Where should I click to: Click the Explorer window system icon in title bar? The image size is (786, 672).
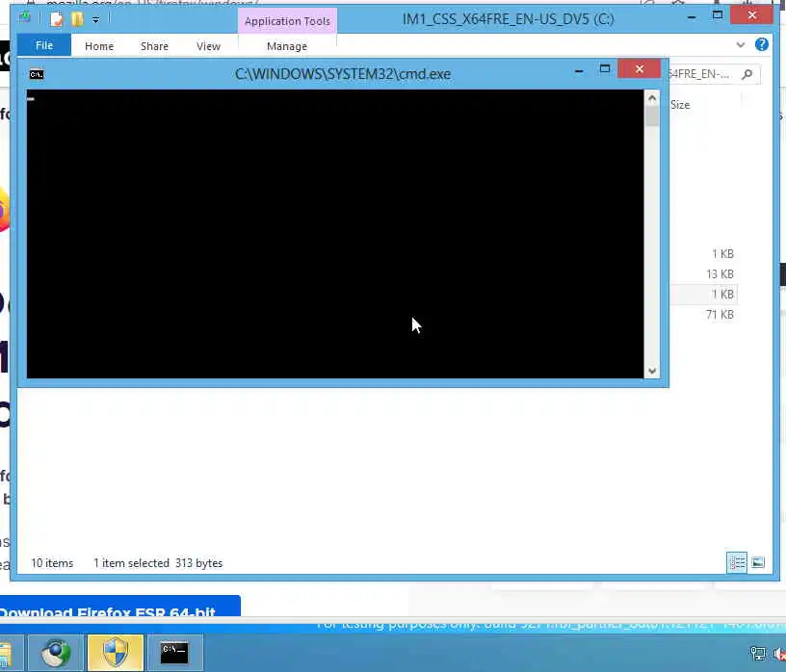pyautogui.click(x=24, y=18)
